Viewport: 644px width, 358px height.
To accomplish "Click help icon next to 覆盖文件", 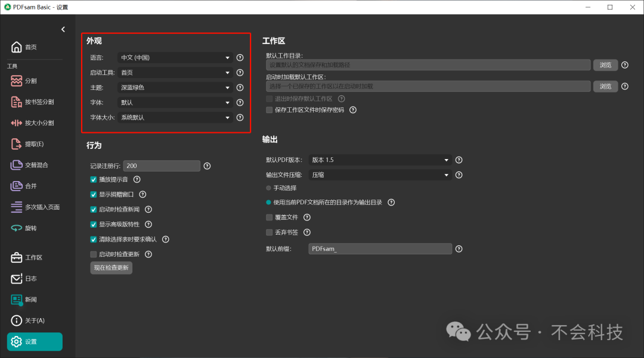I will point(307,217).
